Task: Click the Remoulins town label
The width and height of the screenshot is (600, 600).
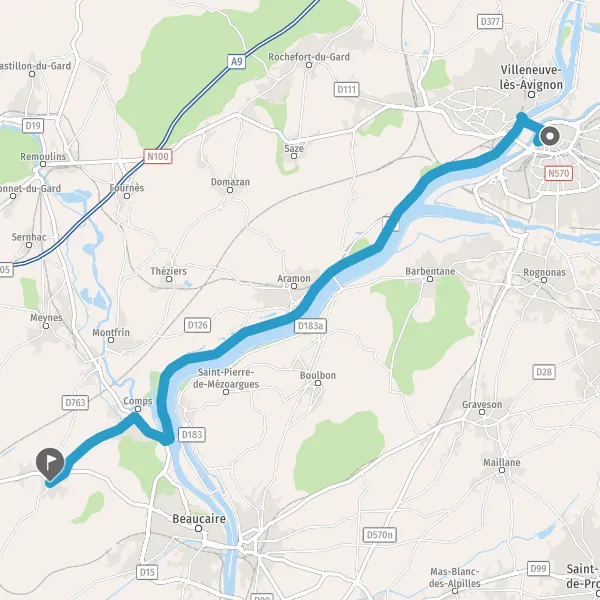Action: (x=43, y=157)
